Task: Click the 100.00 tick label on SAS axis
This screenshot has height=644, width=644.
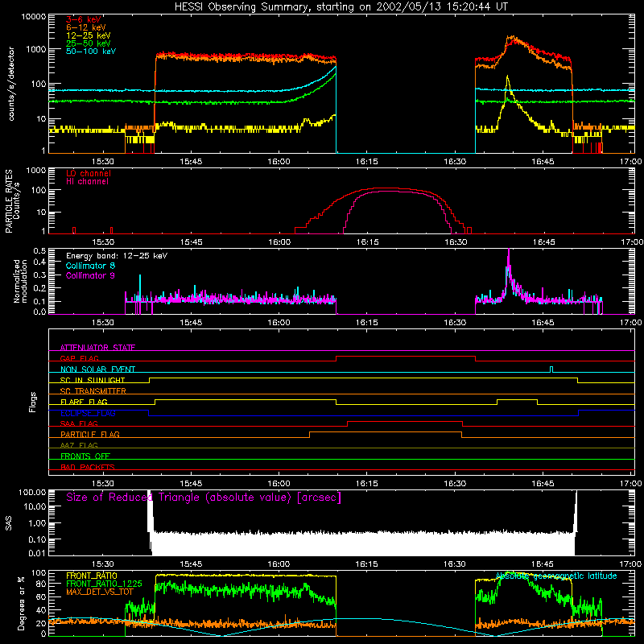Action: pos(32,492)
